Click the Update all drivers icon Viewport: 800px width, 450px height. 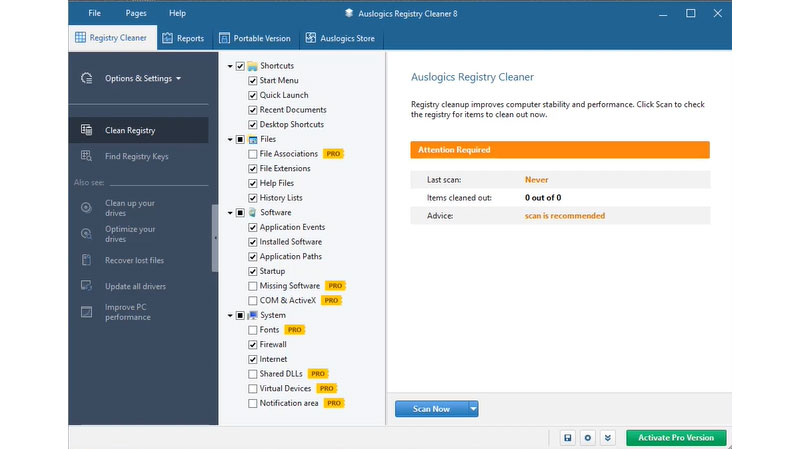pos(86,286)
